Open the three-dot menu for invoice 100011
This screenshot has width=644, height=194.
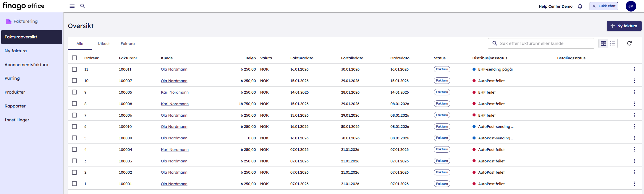pyautogui.click(x=634, y=69)
